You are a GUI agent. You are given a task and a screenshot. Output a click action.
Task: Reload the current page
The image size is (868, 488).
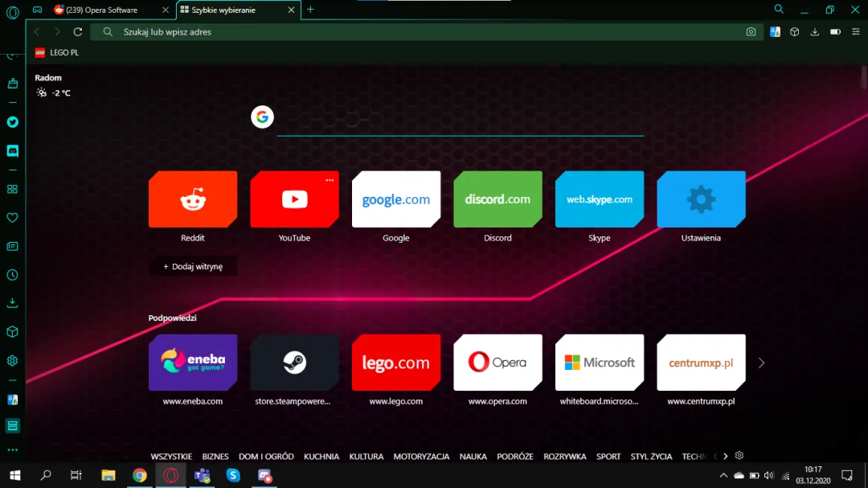point(77,32)
